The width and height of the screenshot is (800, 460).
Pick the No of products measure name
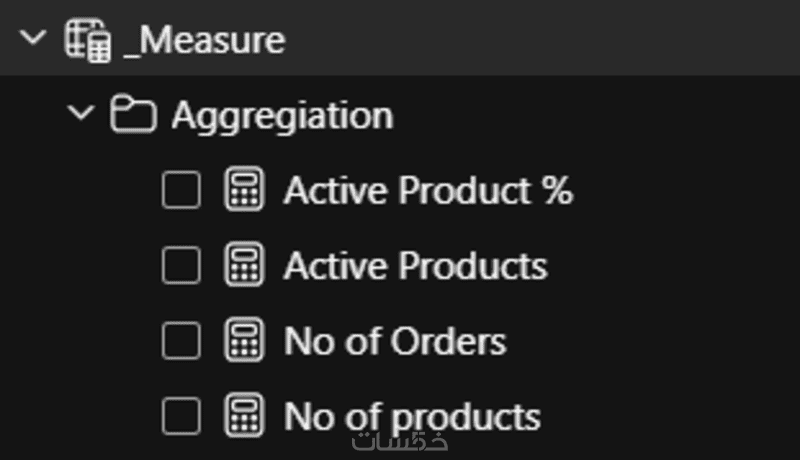[x=412, y=416]
